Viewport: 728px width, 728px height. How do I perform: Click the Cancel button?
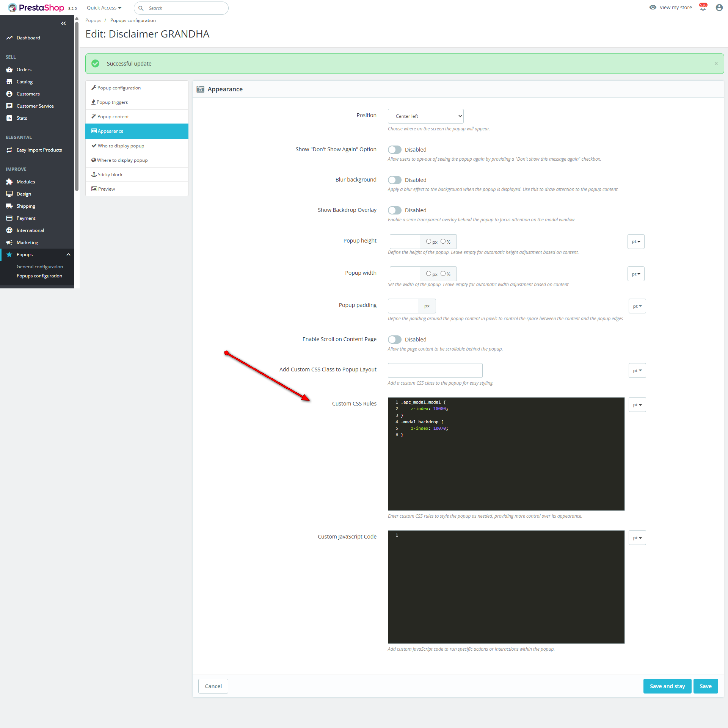coord(213,686)
